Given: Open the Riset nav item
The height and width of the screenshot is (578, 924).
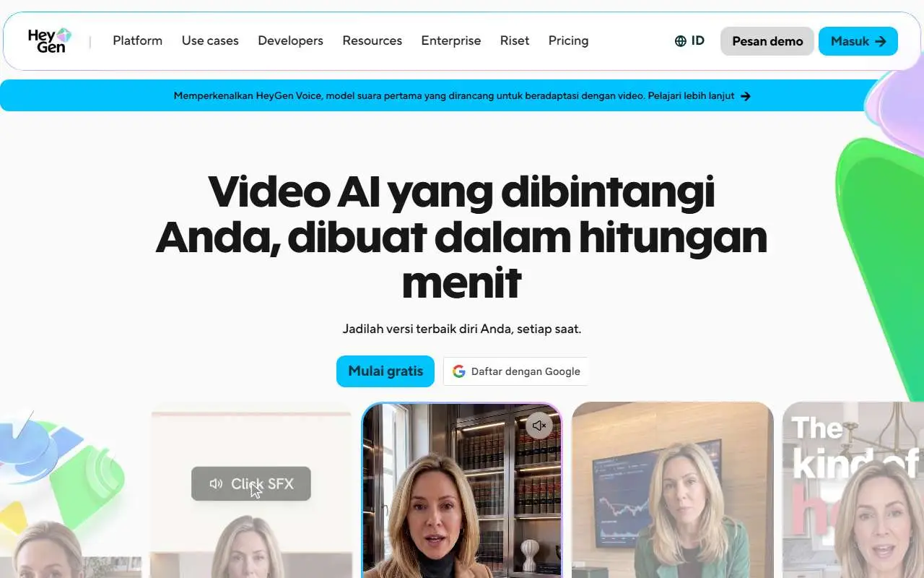Looking at the screenshot, I should coord(515,40).
